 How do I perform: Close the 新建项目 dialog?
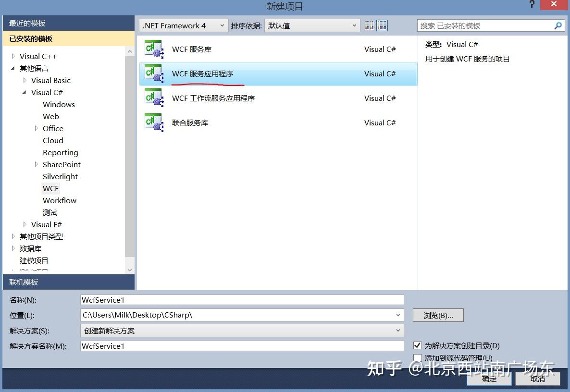(554, 4)
